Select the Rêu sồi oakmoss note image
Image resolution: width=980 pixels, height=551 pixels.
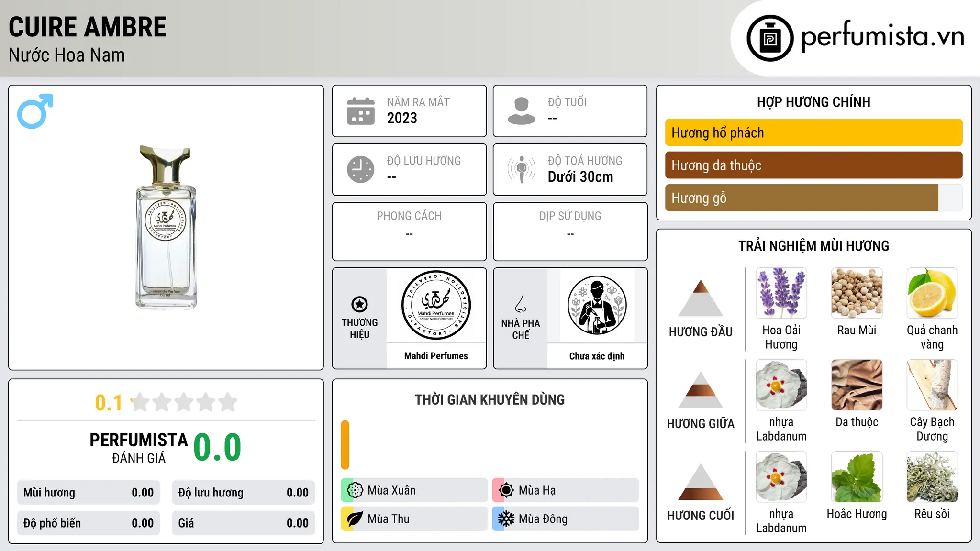[932, 477]
